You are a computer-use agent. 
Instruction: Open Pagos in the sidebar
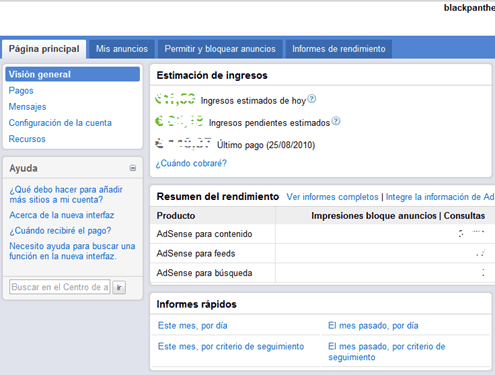[21, 91]
